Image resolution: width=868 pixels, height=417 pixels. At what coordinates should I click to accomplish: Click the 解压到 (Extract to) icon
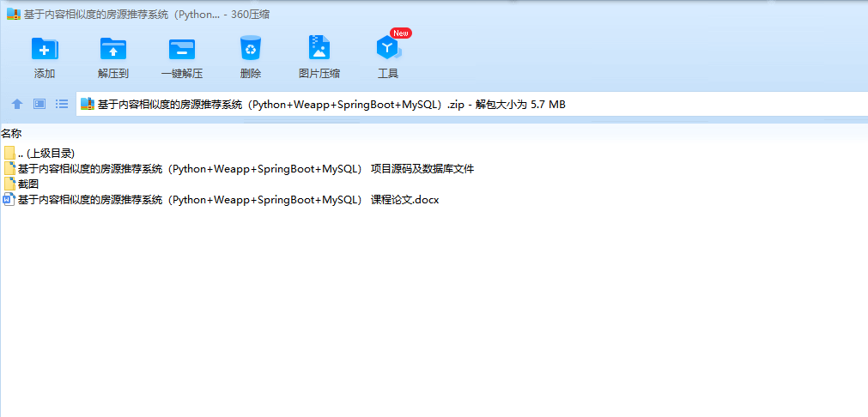pyautogui.click(x=113, y=48)
